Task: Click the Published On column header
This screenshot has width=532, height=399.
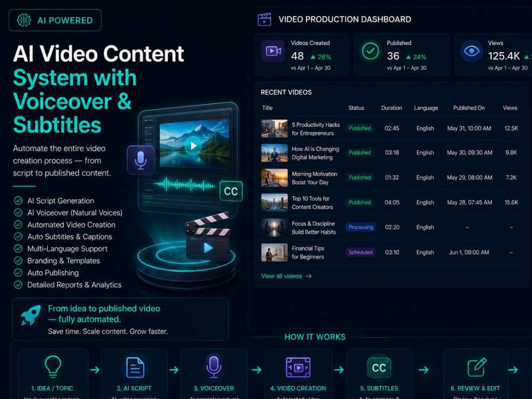Action: (469, 108)
